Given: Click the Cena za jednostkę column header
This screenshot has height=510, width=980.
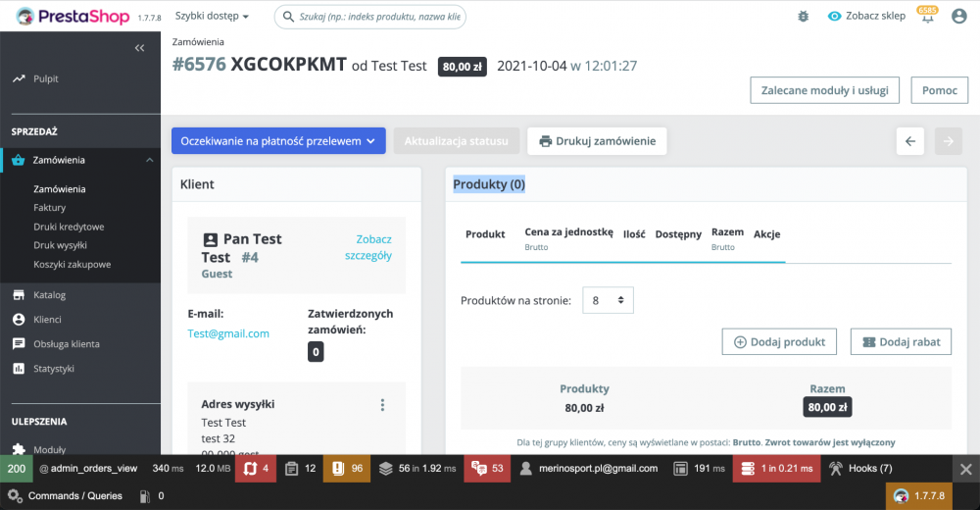Looking at the screenshot, I should click(568, 232).
